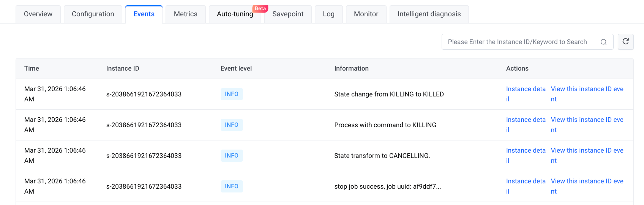
Task: Click 'State change from KILLING to KILLED' text
Action: point(389,94)
